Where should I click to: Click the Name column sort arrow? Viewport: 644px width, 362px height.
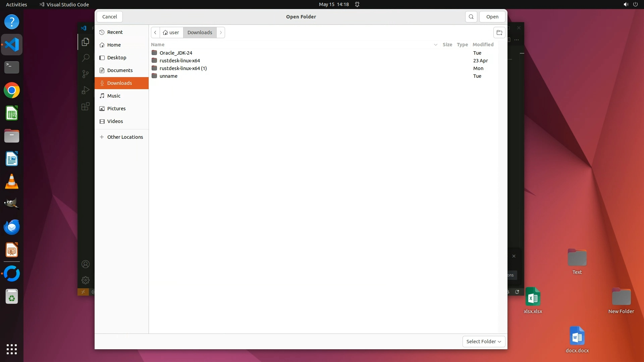[435, 45]
